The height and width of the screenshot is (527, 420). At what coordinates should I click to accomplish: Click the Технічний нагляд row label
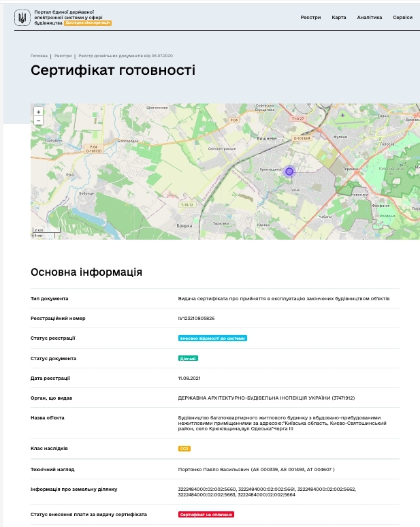52,470
